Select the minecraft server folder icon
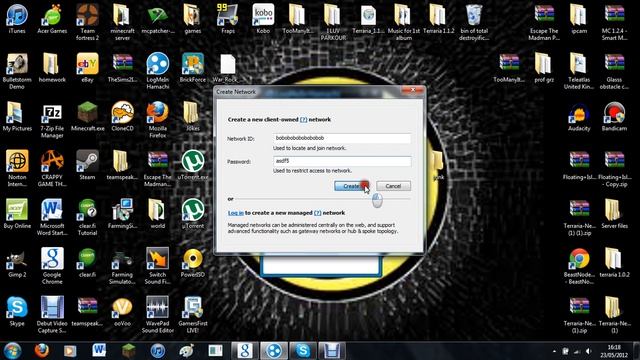The width and height of the screenshot is (640, 360). (122, 22)
